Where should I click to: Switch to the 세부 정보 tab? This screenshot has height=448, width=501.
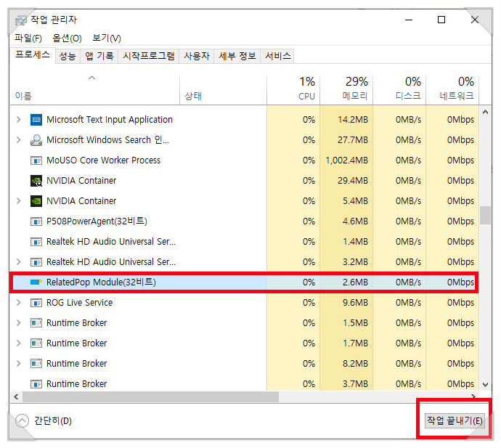tap(237, 56)
